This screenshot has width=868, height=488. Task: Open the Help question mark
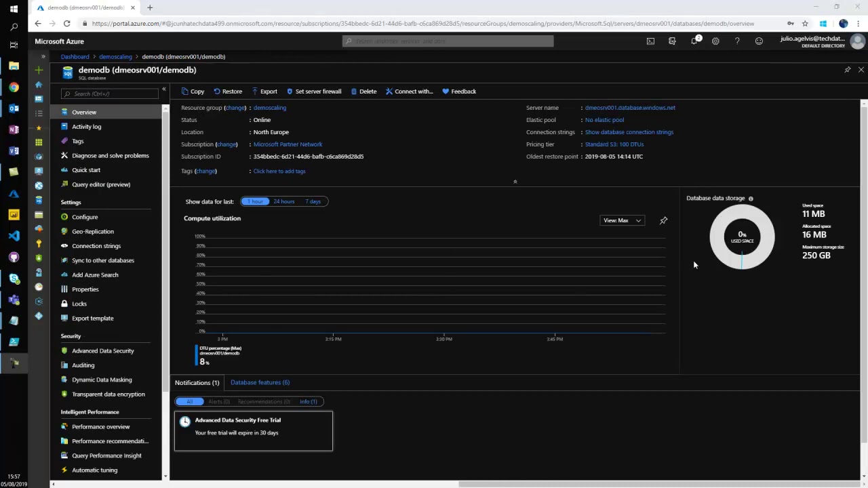(x=737, y=41)
